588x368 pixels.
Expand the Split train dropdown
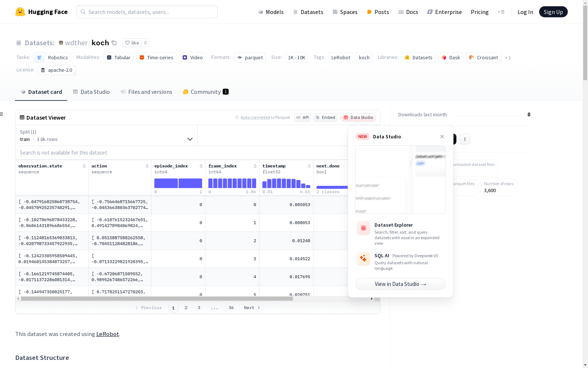coord(106,135)
